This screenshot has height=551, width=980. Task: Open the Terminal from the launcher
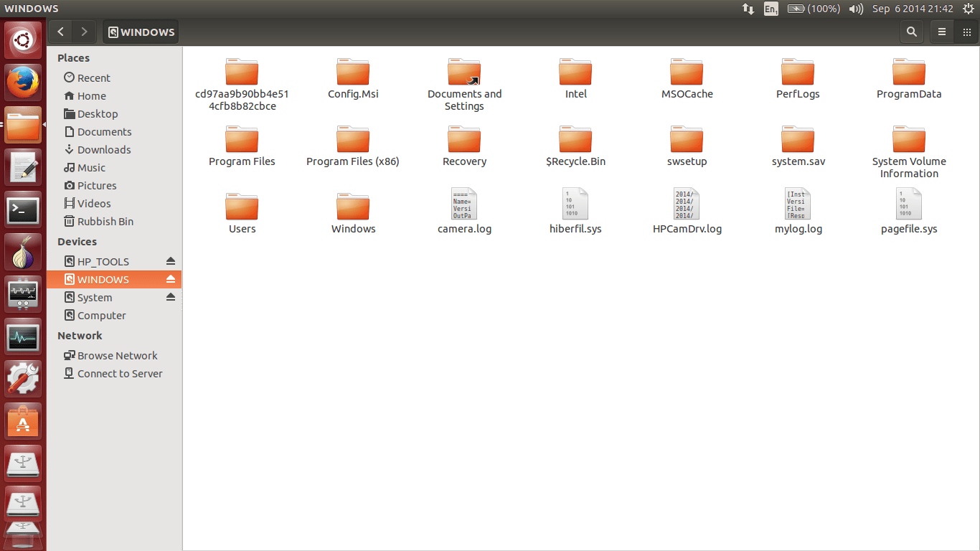tap(23, 210)
